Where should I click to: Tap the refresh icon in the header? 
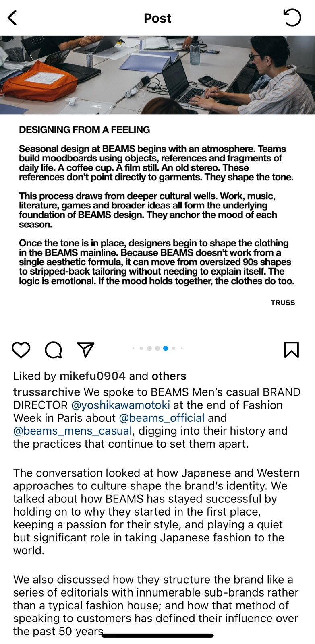292,18
